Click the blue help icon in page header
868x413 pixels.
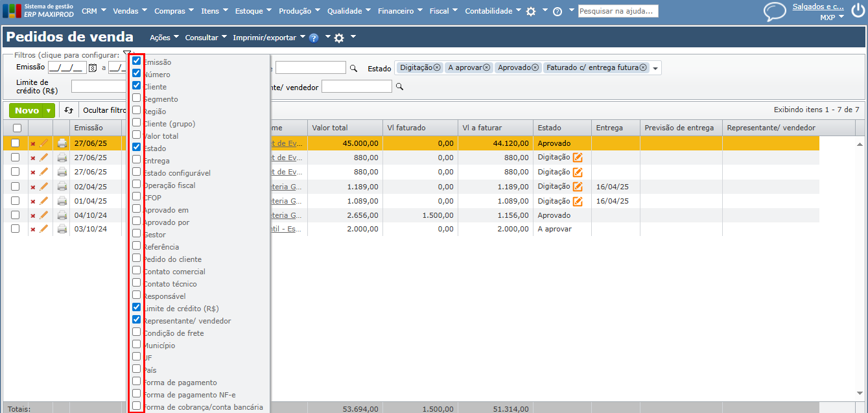pyautogui.click(x=314, y=38)
